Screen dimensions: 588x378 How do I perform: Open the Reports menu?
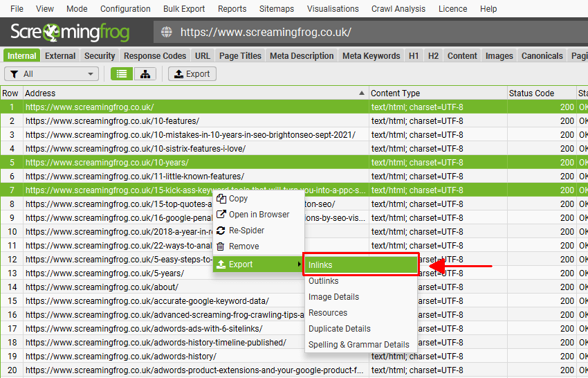pos(232,8)
